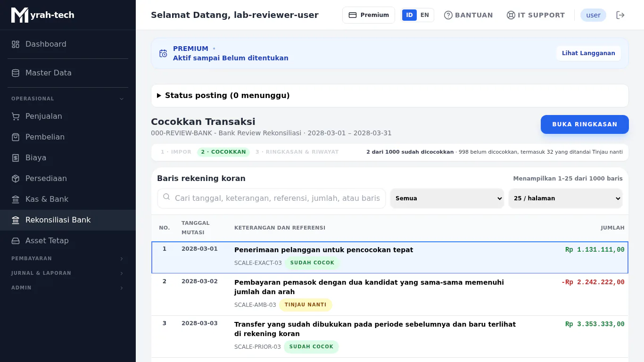
Task: Click the premium calendar clock icon
Action: tap(163, 53)
